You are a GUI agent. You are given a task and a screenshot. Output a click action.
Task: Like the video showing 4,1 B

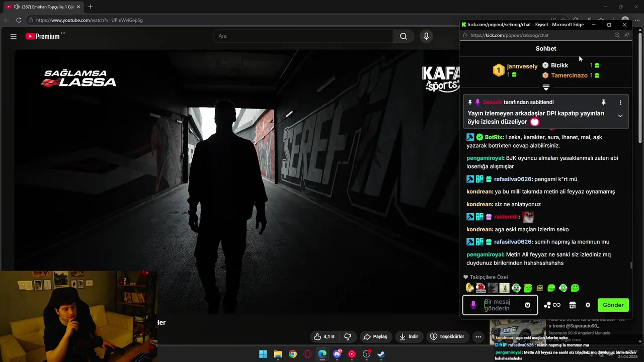point(324,337)
